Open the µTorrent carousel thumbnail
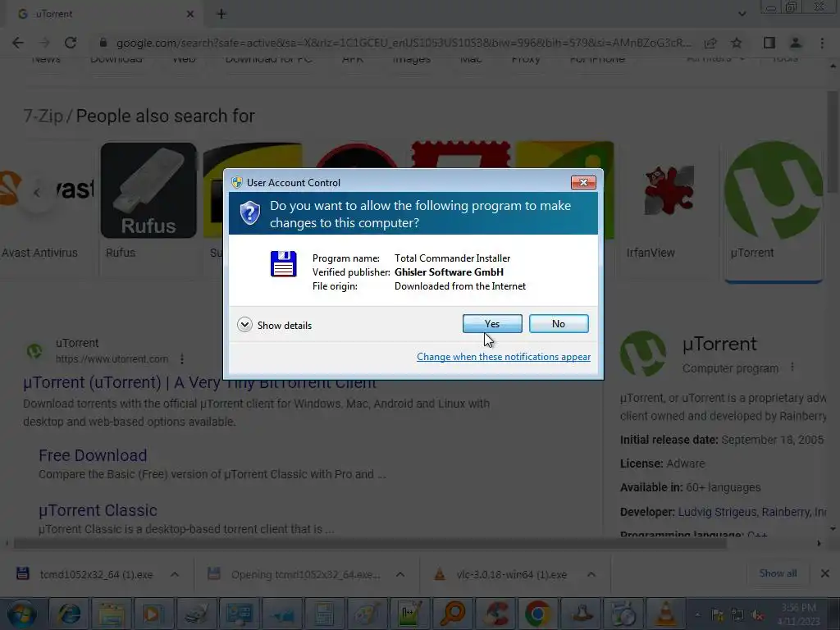This screenshot has height=630, width=840. click(774, 189)
